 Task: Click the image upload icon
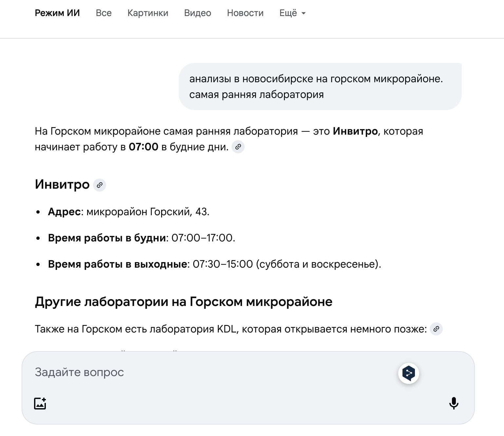pos(40,403)
